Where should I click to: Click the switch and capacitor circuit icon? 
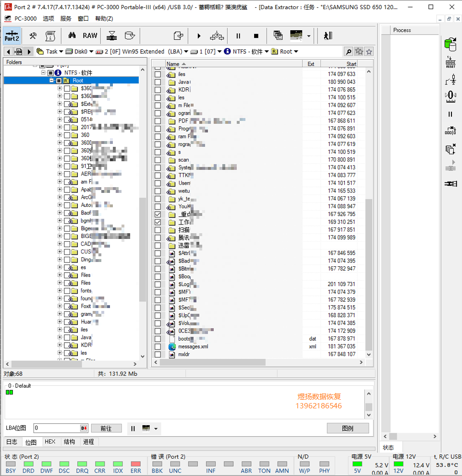pos(450,80)
